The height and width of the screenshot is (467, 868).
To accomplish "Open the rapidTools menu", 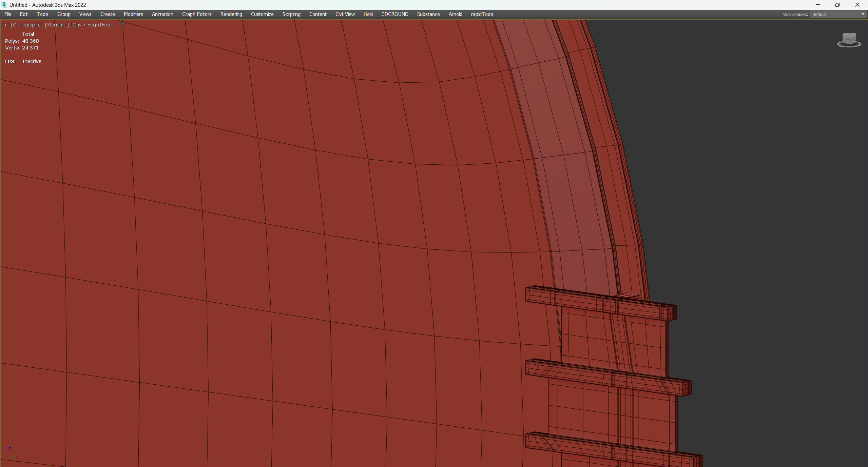I will [x=482, y=14].
